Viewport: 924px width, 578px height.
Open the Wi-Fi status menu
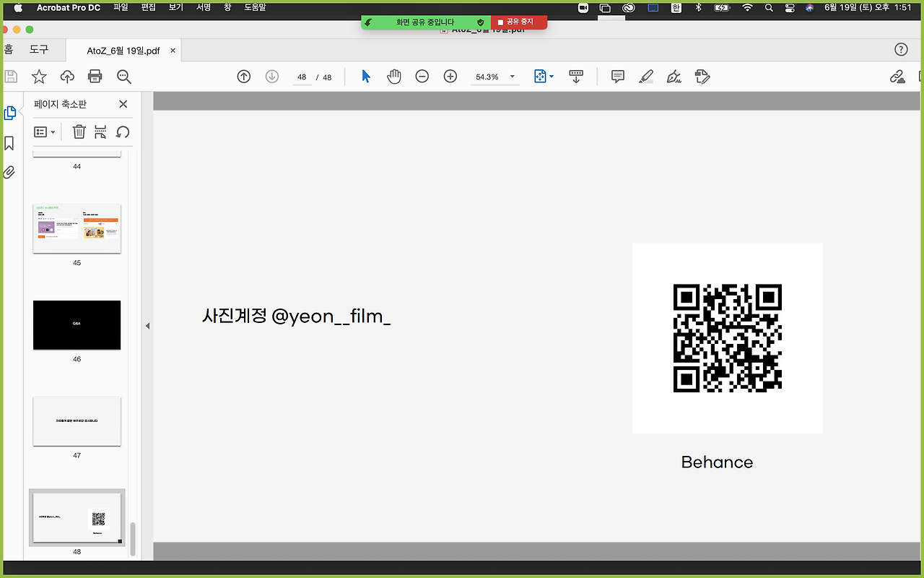[x=747, y=7]
